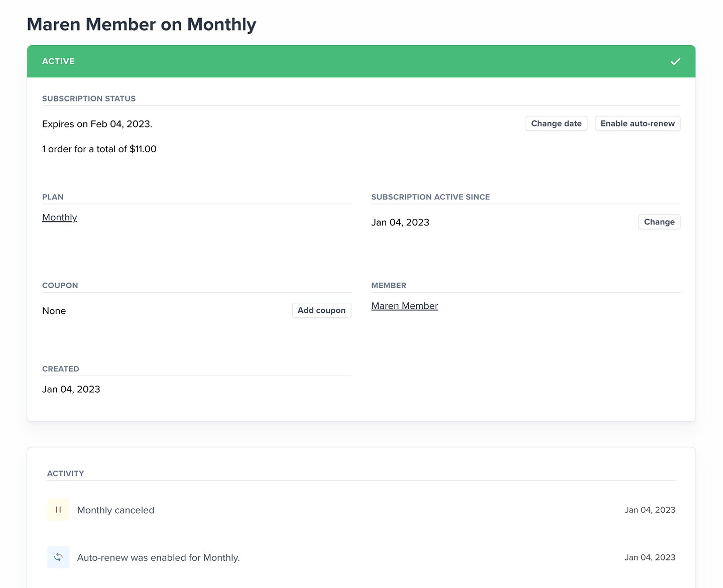The width and height of the screenshot is (723, 588).
Task: Click the subscription active since date value
Action: point(400,222)
